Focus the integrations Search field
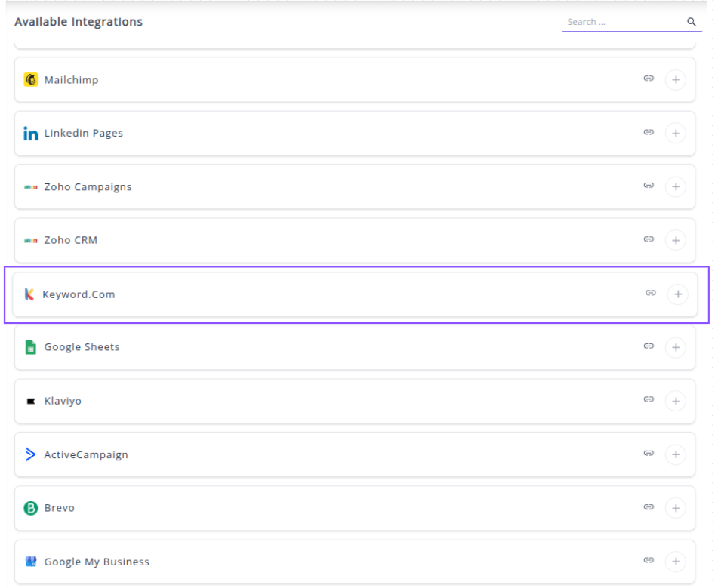 point(623,22)
